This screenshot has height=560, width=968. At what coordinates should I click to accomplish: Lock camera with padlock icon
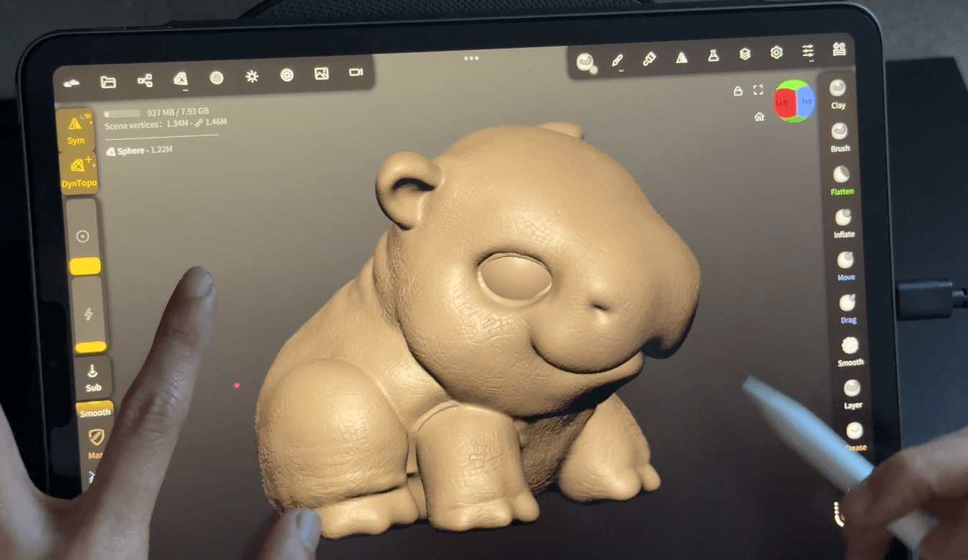[737, 91]
